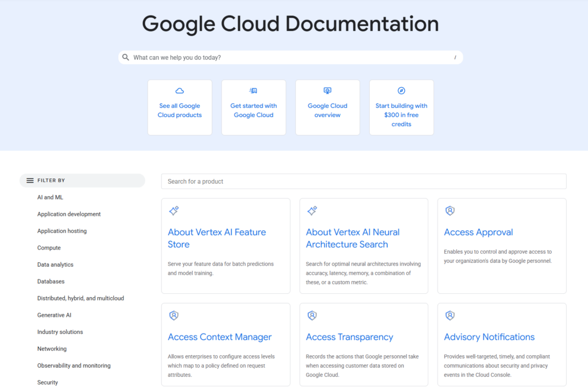This screenshot has width=588, height=389.
Task: Choose the Networking filter
Action: pyautogui.click(x=52, y=349)
